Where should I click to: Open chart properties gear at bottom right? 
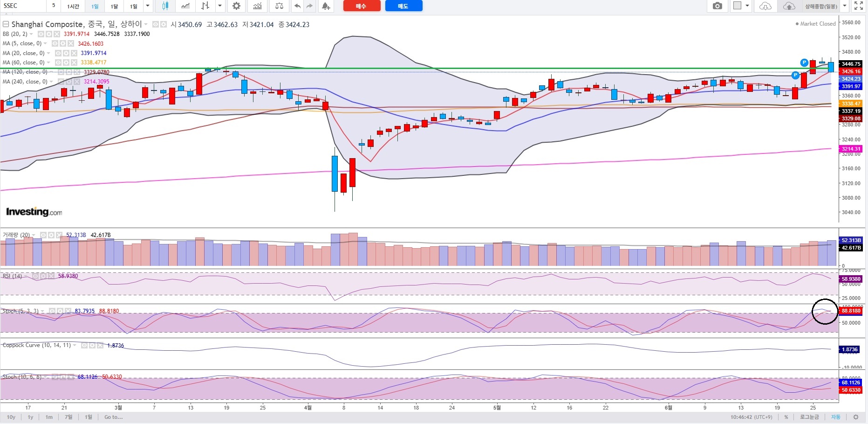(x=856, y=417)
